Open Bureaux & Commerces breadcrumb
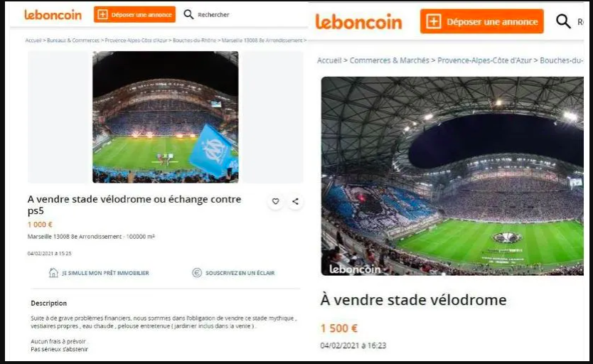 tap(73, 40)
